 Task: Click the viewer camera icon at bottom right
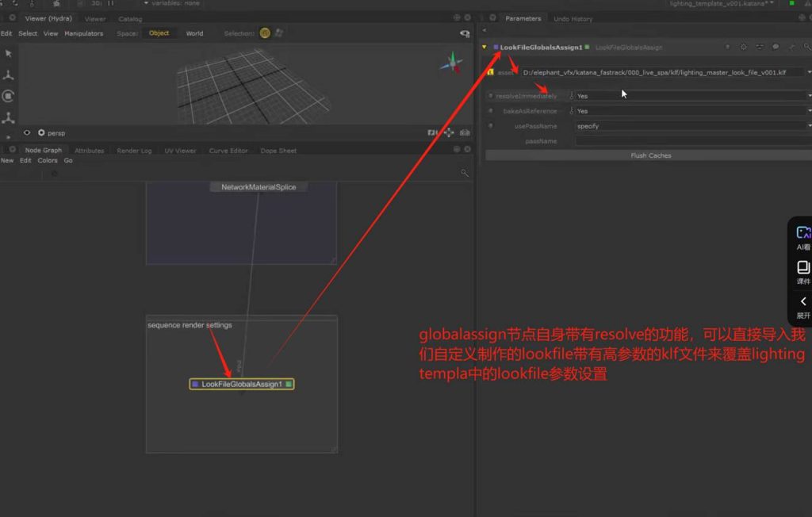pos(465,132)
